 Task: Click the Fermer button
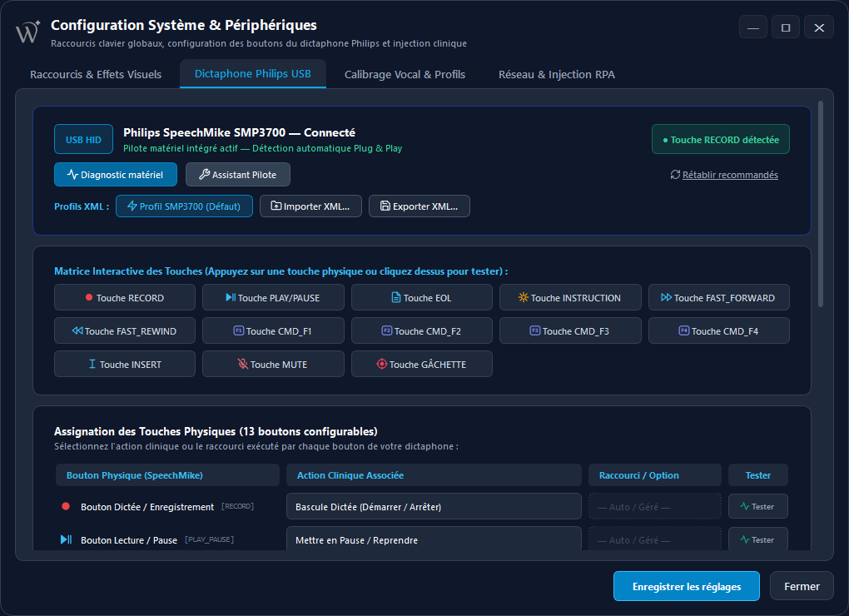802,586
